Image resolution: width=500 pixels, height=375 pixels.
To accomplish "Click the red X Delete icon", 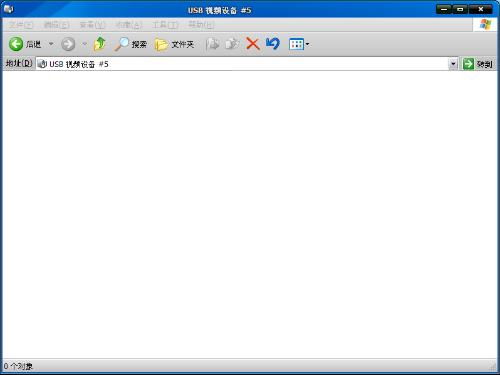I will click(x=253, y=44).
